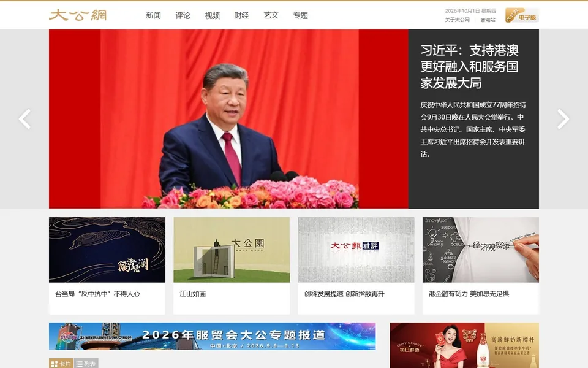The image size is (588, 368).
Task: Open the 关于大公网 link
Action: [x=457, y=20]
